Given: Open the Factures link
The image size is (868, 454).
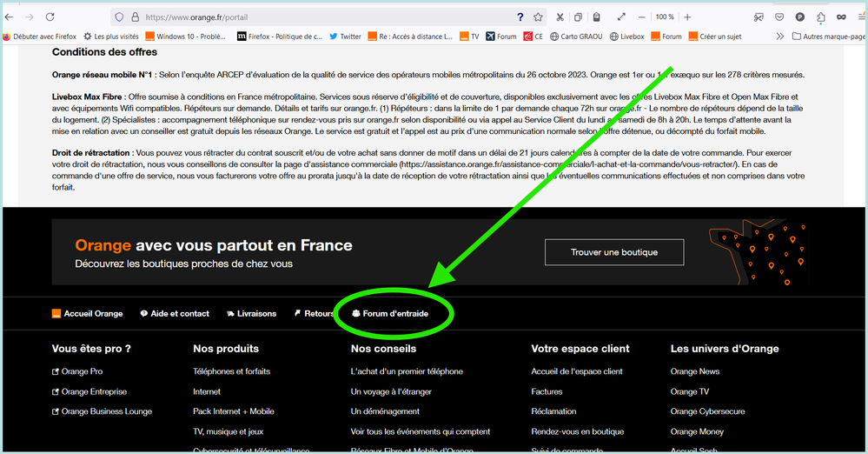Looking at the screenshot, I should tap(547, 391).
